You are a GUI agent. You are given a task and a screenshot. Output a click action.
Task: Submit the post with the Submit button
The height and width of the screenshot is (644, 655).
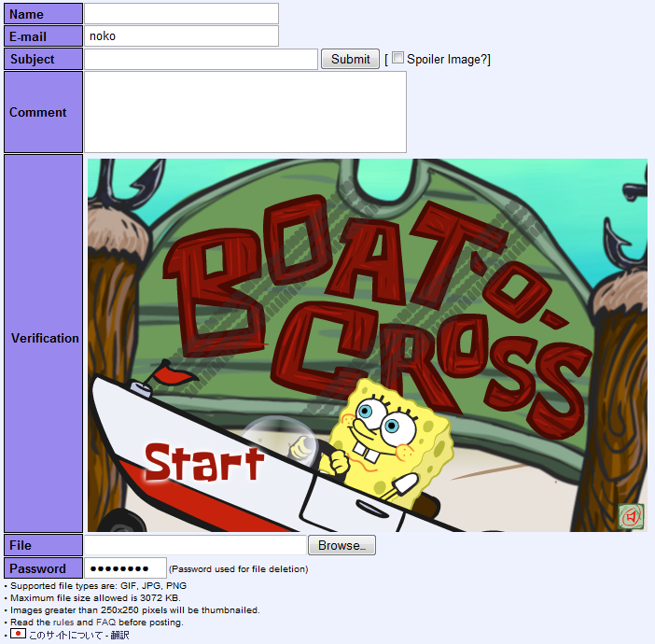point(350,59)
